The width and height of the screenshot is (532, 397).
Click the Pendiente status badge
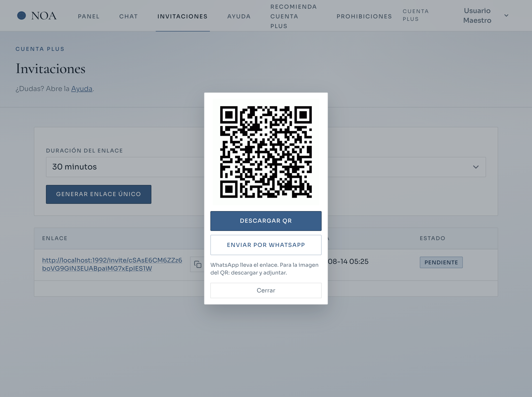click(x=441, y=262)
